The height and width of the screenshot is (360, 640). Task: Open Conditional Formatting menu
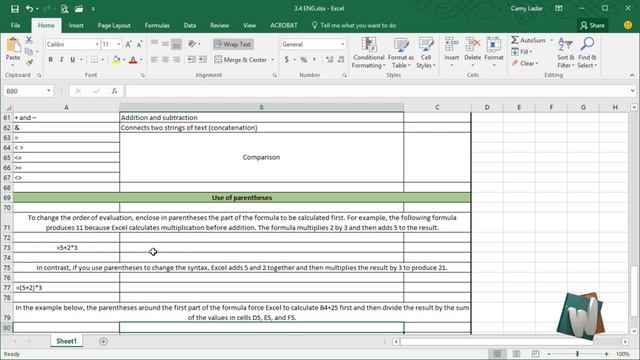(x=369, y=53)
